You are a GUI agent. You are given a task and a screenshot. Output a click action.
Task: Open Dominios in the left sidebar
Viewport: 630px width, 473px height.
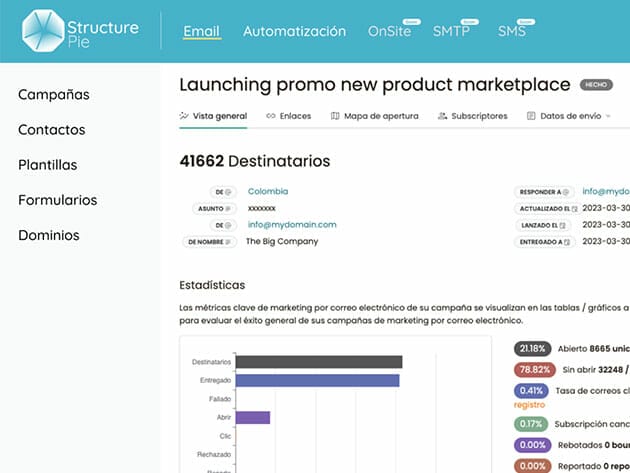49,235
